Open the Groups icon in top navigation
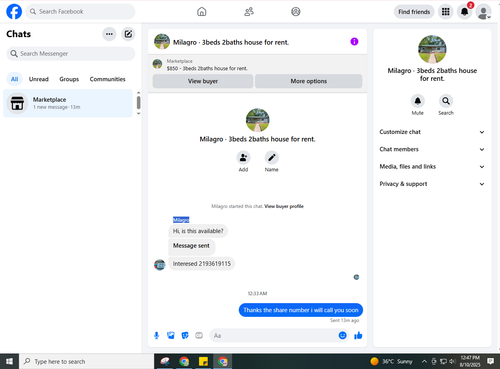500x369 pixels. point(296,12)
